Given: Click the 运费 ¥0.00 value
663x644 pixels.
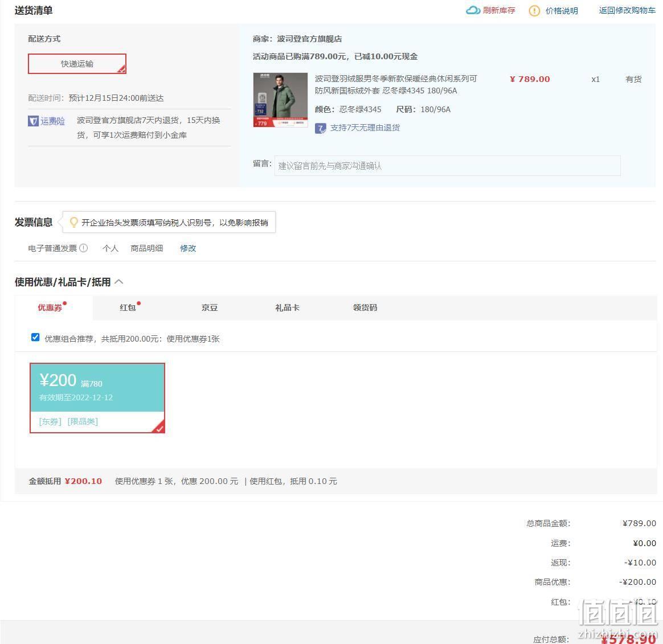Looking at the screenshot, I should (x=644, y=543).
